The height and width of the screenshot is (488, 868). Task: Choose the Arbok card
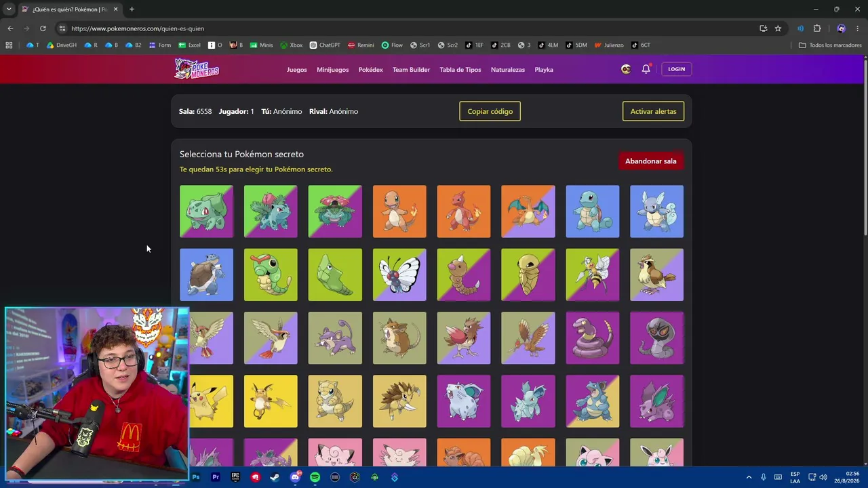tap(657, 338)
